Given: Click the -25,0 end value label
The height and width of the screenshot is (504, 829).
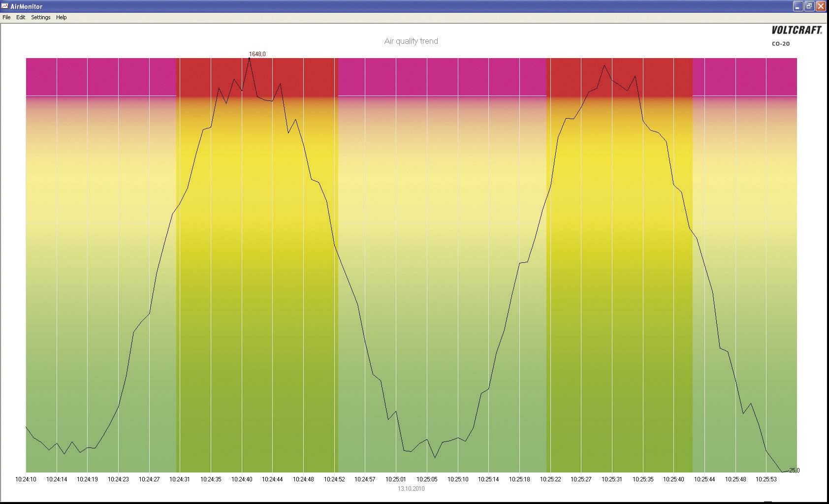Looking at the screenshot, I should click(x=794, y=471).
